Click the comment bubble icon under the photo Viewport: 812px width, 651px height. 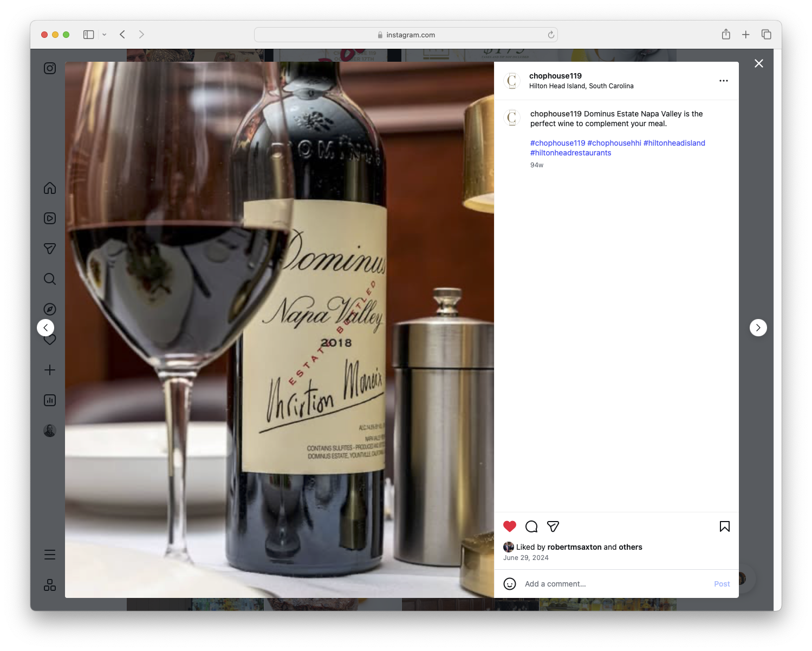pyautogui.click(x=531, y=526)
